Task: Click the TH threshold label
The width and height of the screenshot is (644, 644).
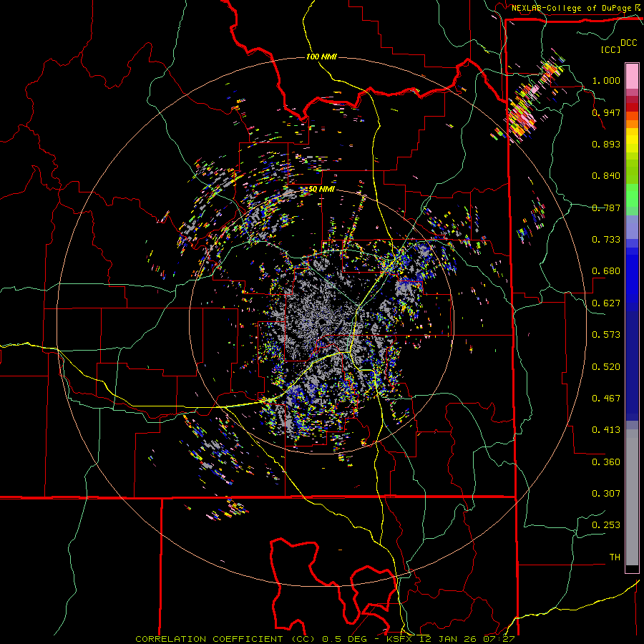Action: (615, 557)
